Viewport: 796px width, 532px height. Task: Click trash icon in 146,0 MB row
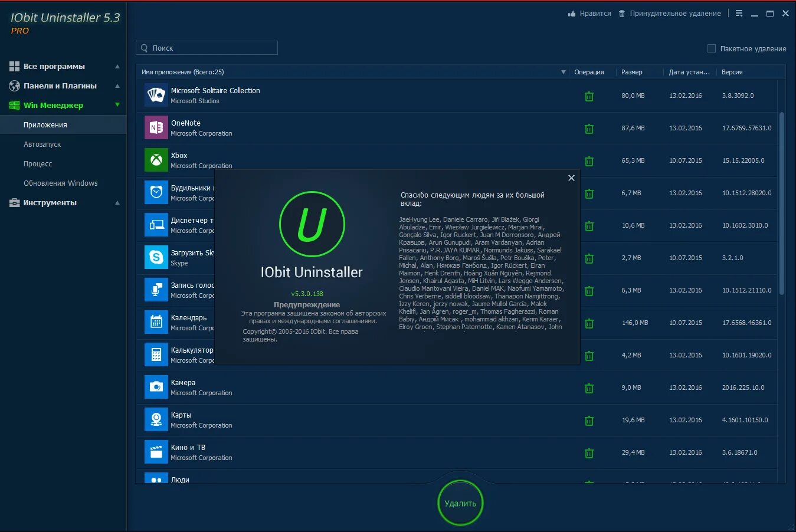tap(589, 323)
